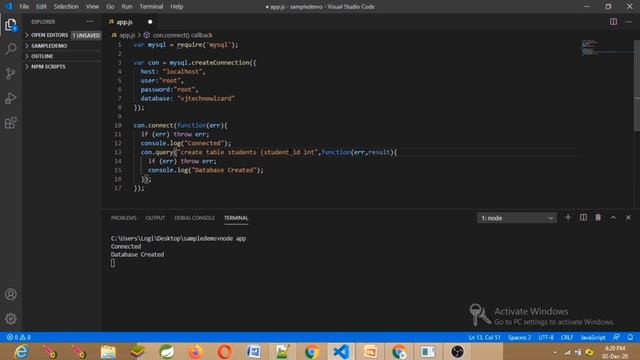The width and height of the screenshot is (640, 360).
Task: Open the Search view in activity bar
Action: pos(11,49)
